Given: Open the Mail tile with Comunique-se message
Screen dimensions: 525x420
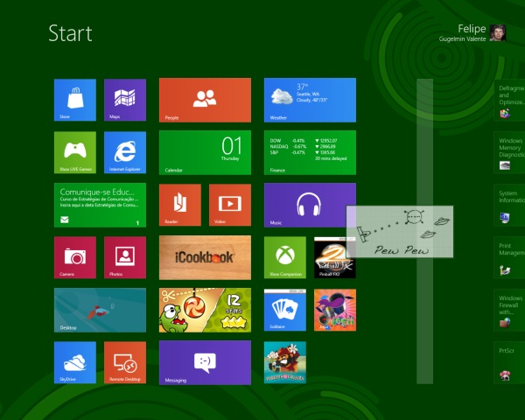Looking at the screenshot, I should 100,205.
